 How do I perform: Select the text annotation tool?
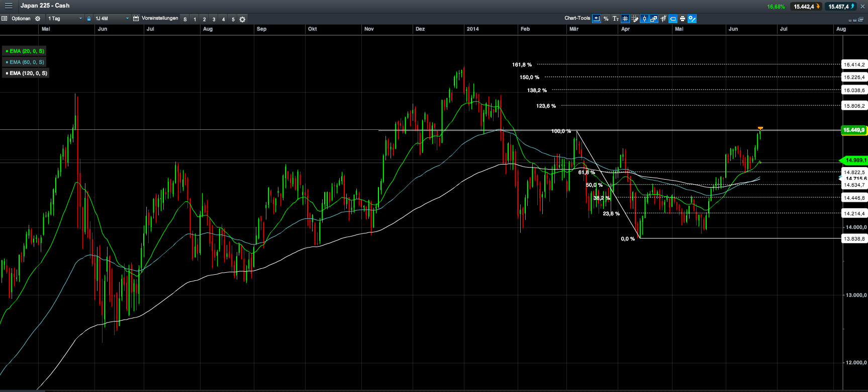coord(615,19)
